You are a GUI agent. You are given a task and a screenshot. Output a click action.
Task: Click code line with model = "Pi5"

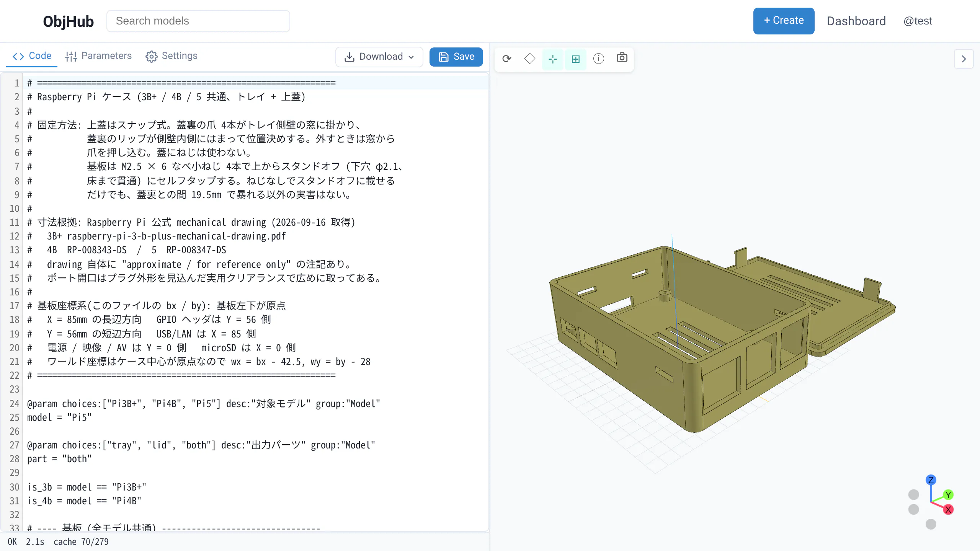tap(59, 417)
